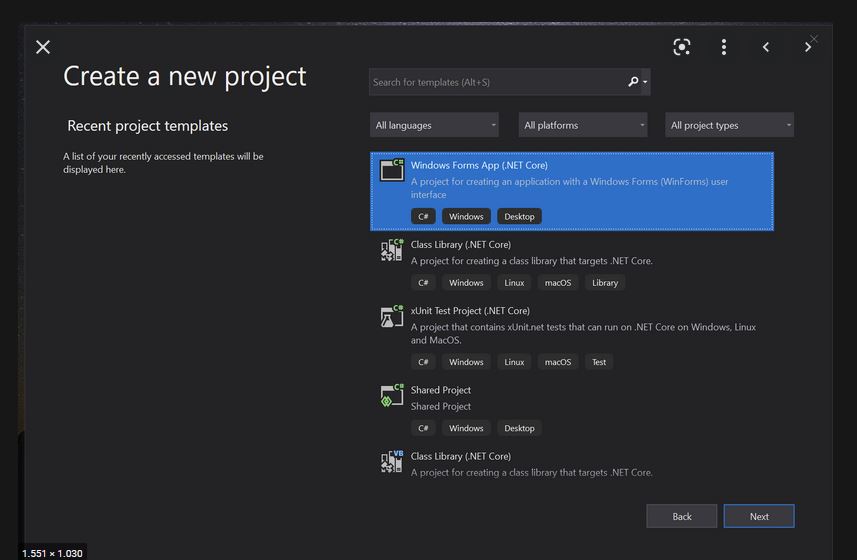Click the xUnit template description text

(x=583, y=333)
